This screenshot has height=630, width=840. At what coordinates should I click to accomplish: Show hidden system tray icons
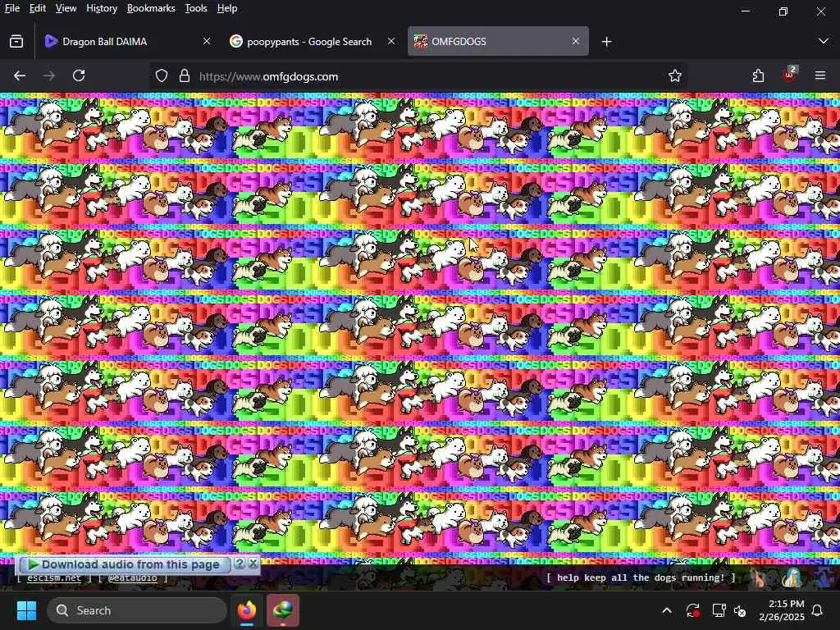click(666, 610)
